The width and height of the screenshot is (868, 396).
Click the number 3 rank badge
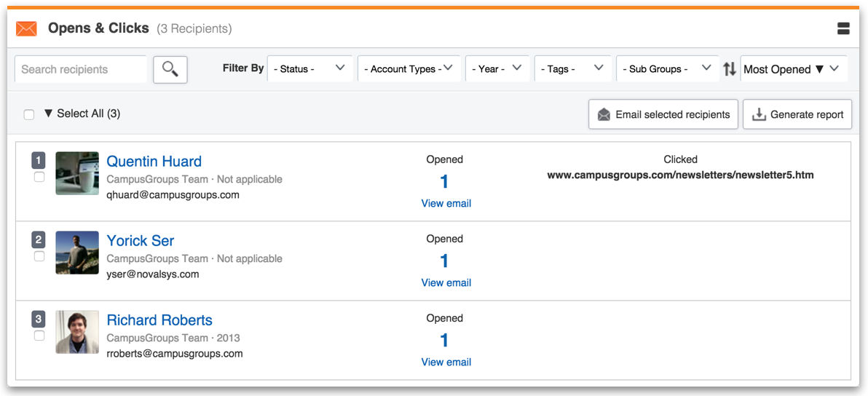click(38, 319)
